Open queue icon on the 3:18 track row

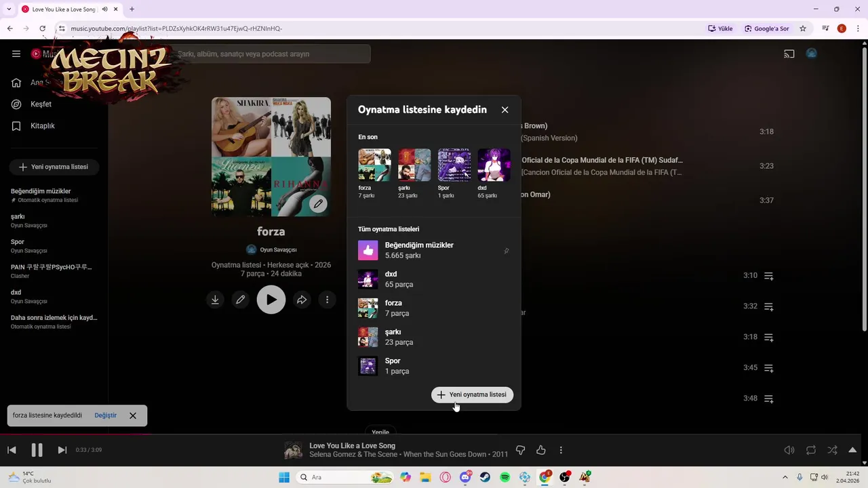769,337
